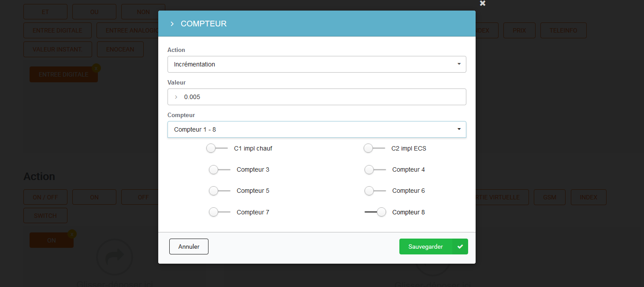This screenshot has width=644, height=287.
Task: Expand the Compteur 1 - 8 dropdown
Action: pyautogui.click(x=316, y=129)
